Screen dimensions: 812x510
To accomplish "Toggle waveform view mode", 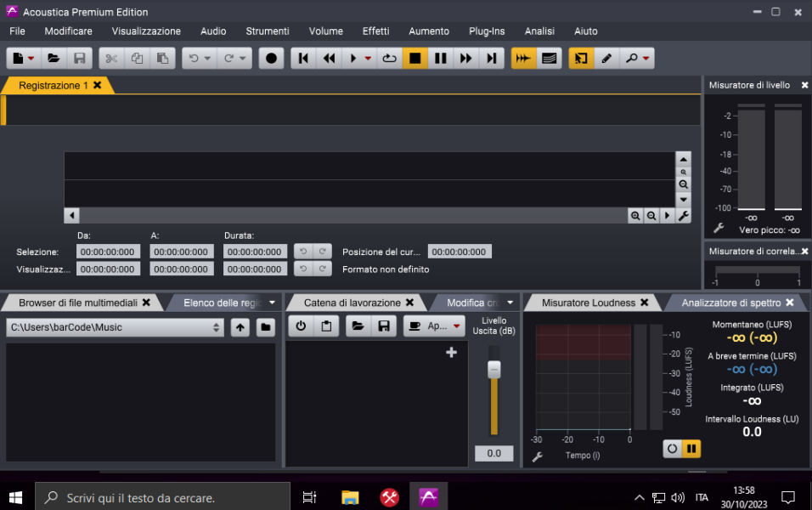I will (x=523, y=59).
